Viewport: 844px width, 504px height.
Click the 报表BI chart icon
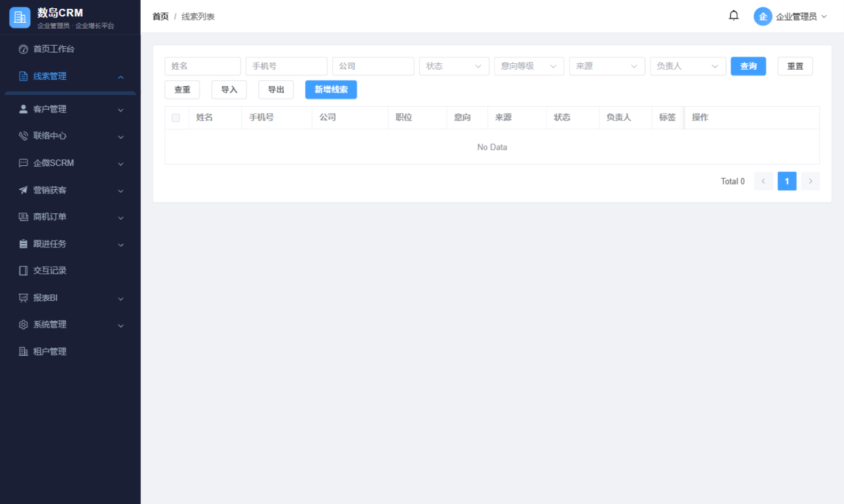coord(23,298)
